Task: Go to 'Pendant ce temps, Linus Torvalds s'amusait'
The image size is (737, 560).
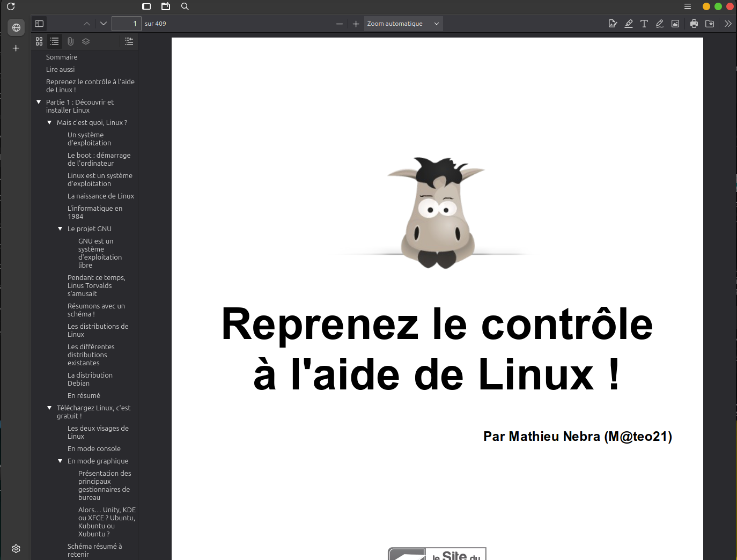Action: [97, 286]
